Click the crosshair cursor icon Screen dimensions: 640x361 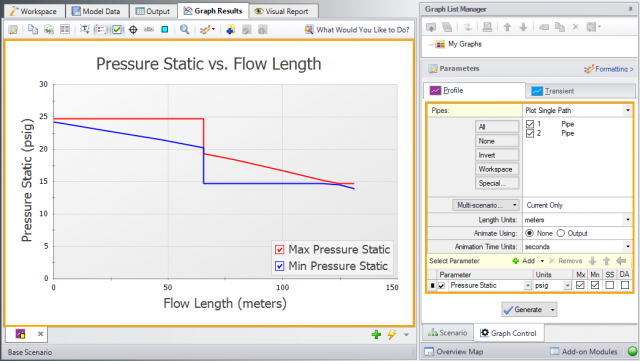coord(133,29)
